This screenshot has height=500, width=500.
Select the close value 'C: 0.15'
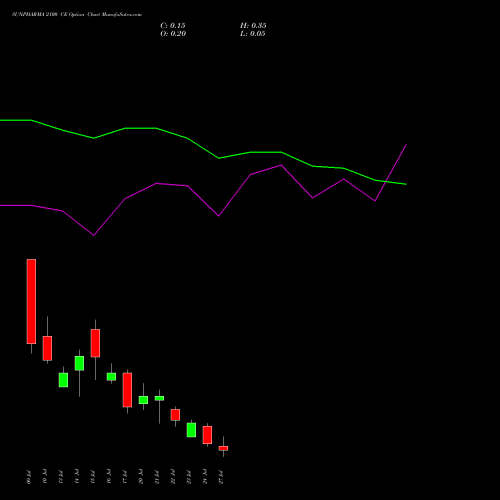point(173,26)
